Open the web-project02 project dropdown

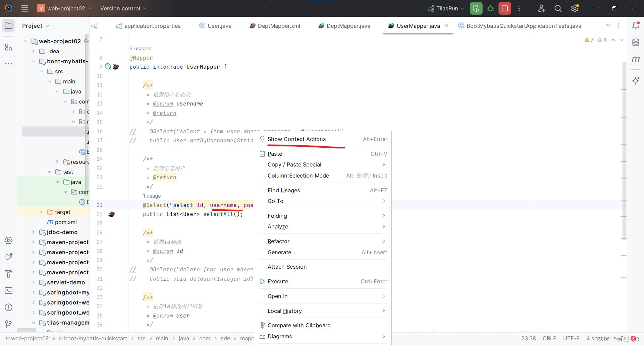pyautogui.click(x=64, y=8)
